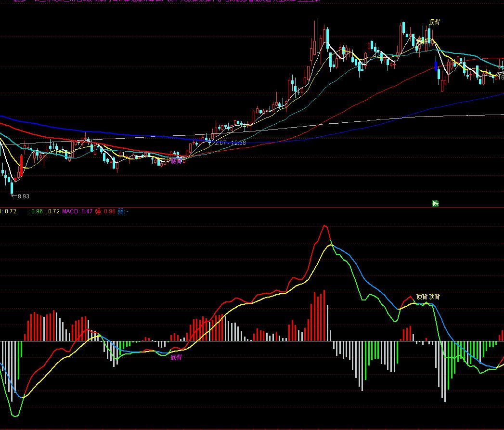
Task: Click the MACD: 0.47 indicator value
Action: [77, 211]
